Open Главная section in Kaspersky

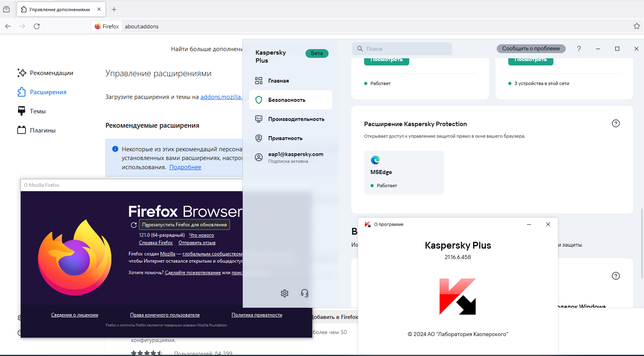pos(291,81)
